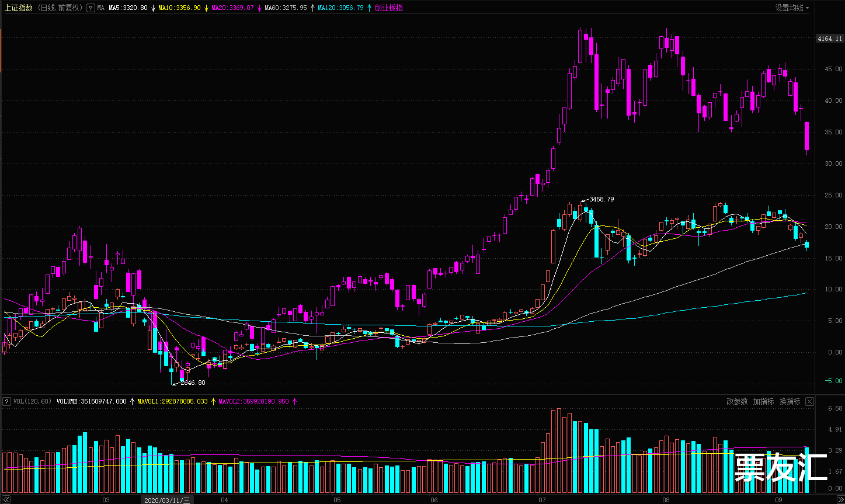Image resolution: width=845 pixels, height=504 pixels.
Task: Click the -5.00 price axis label
Action: (833, 381)
